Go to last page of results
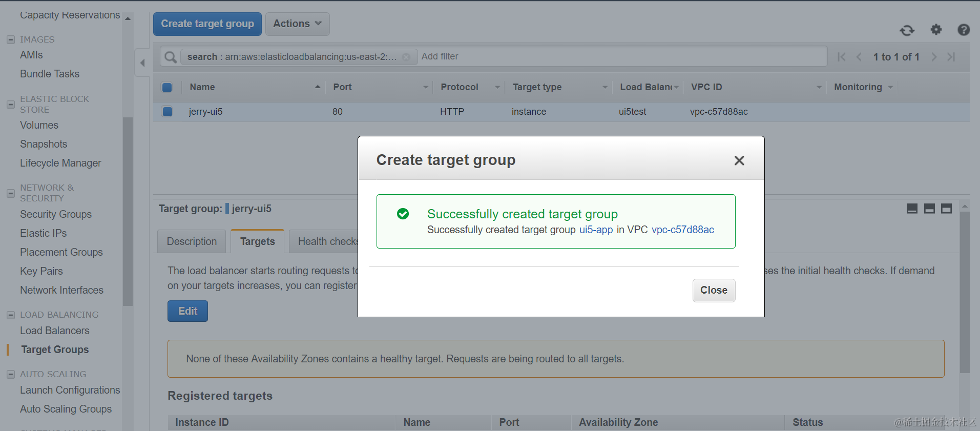Screen dimensions: 980x431 click(x=951, y=57)
